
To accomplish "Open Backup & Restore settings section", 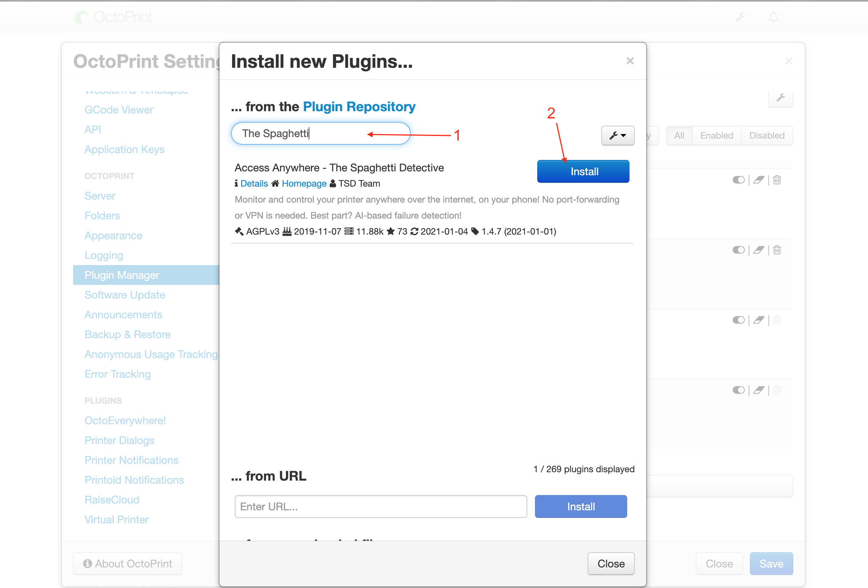I will click(127, 334).
